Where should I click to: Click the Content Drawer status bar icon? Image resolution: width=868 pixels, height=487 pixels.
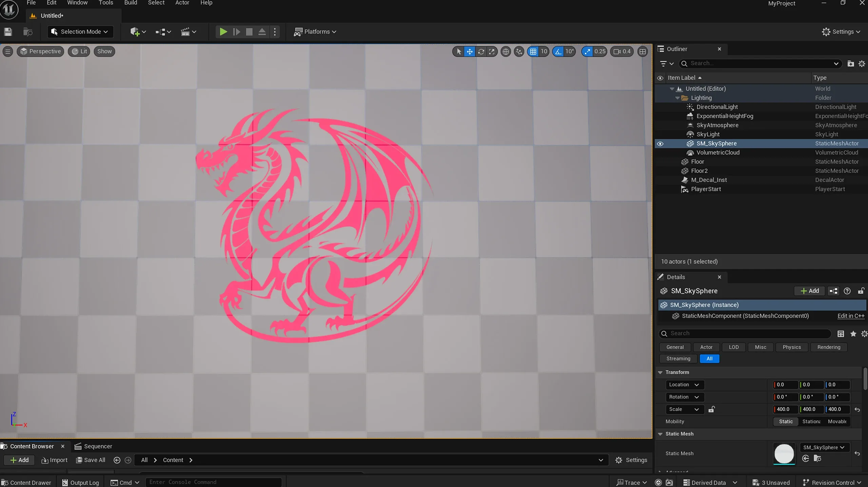[26, 482]
